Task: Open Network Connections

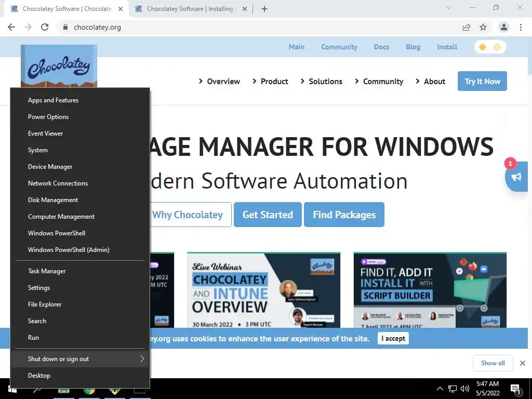Action: (81, 183)
